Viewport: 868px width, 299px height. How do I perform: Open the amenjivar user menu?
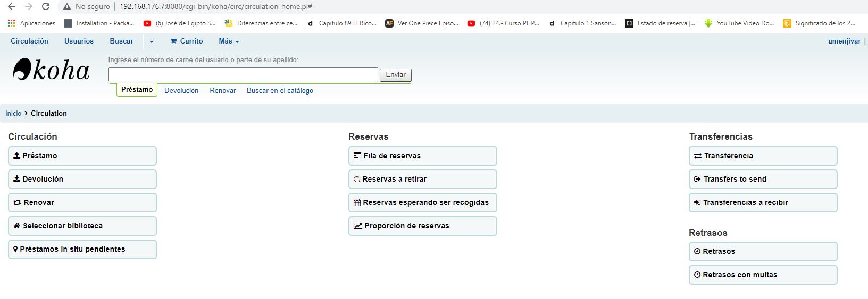tap(844, 41)
